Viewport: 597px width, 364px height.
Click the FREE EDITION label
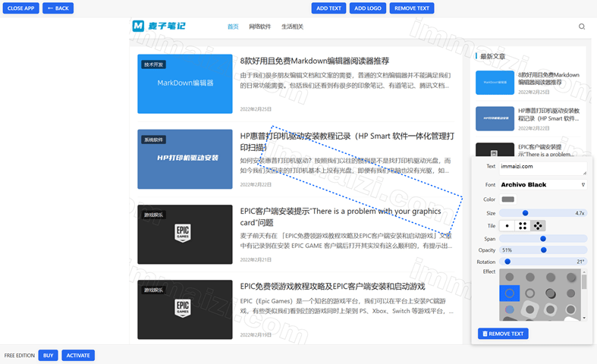20,355
